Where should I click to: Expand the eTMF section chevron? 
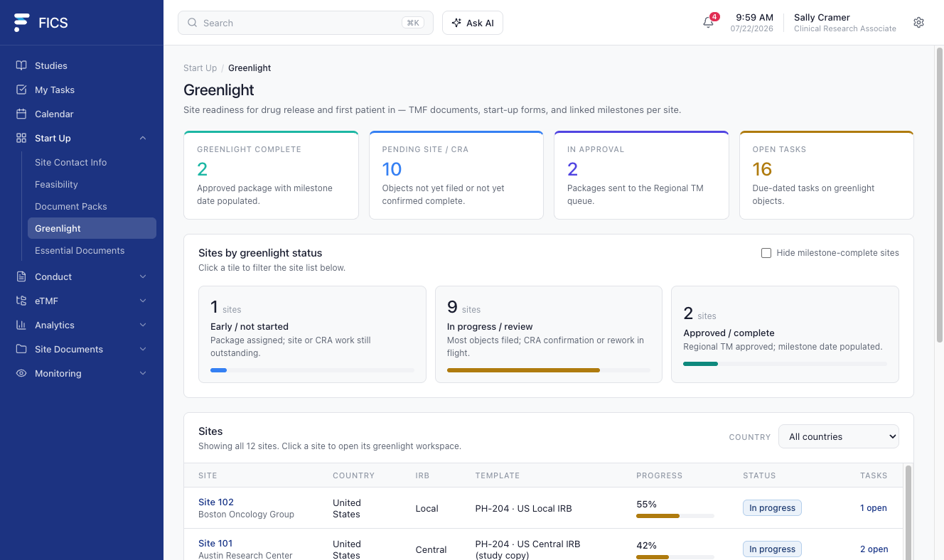(143, 301)
